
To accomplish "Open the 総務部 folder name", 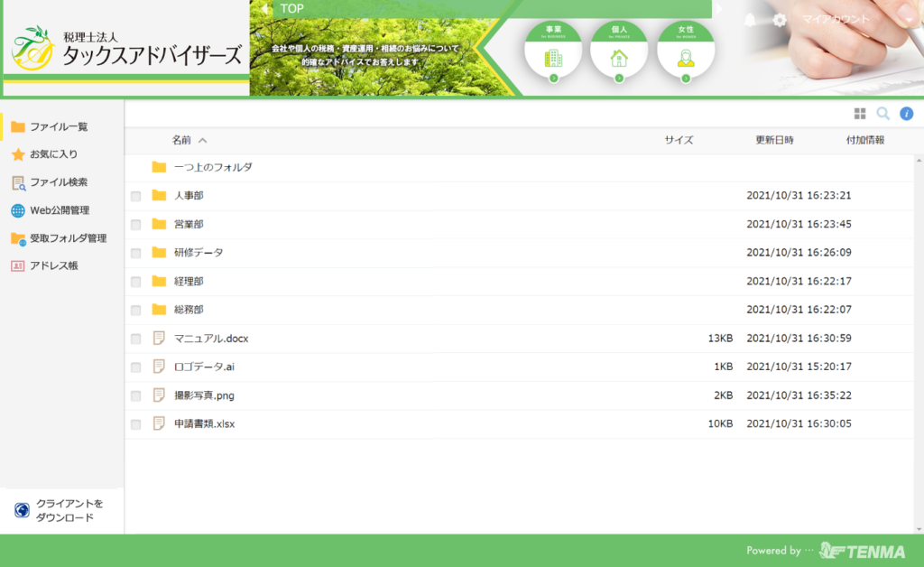I will (189, 310).
